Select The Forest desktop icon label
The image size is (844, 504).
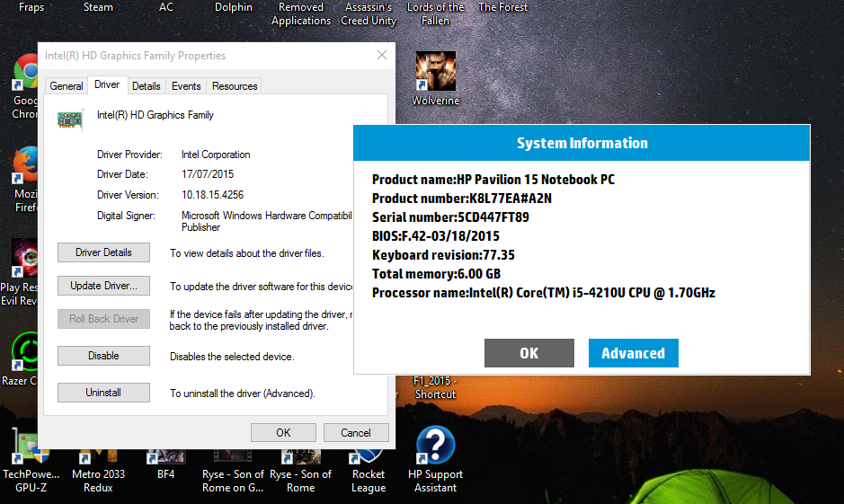coord(502,7)
